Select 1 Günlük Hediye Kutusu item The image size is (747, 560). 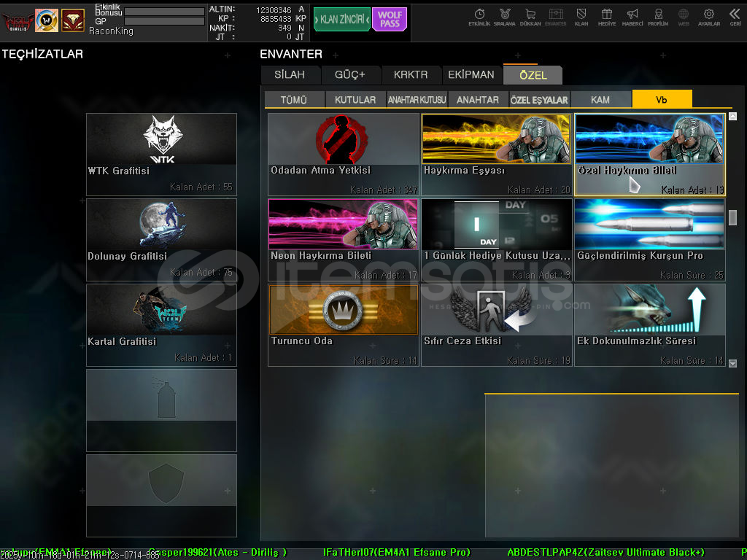click(496, 240)
